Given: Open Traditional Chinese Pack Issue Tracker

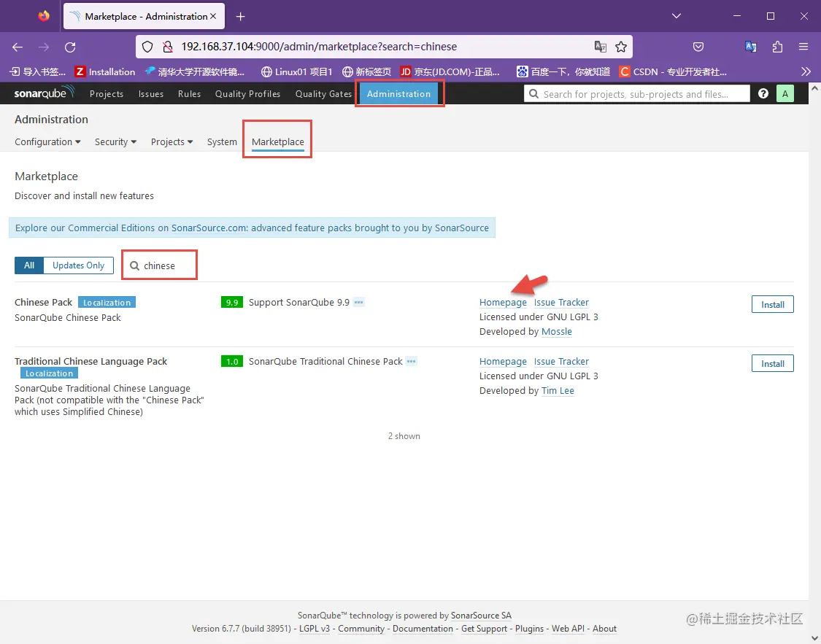Looking at the screenshot, I should tap(561, 362).
